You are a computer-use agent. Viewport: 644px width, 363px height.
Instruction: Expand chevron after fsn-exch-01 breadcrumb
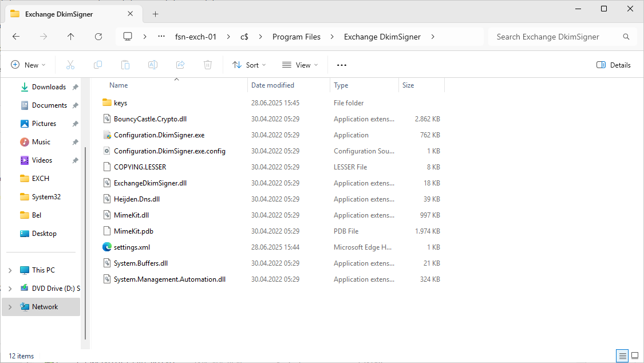(x=228, y=37)
